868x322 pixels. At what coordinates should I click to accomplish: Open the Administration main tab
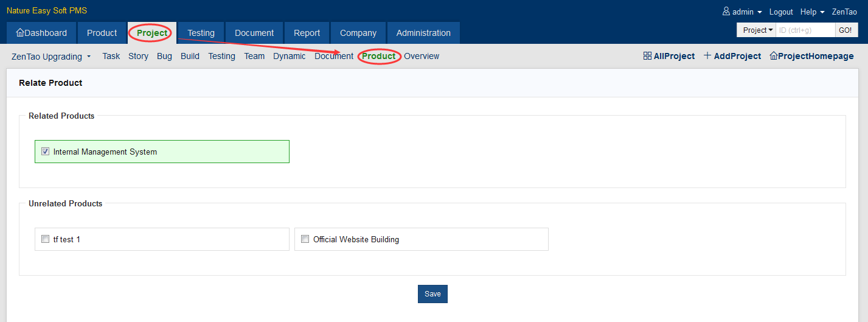(423, 33)
